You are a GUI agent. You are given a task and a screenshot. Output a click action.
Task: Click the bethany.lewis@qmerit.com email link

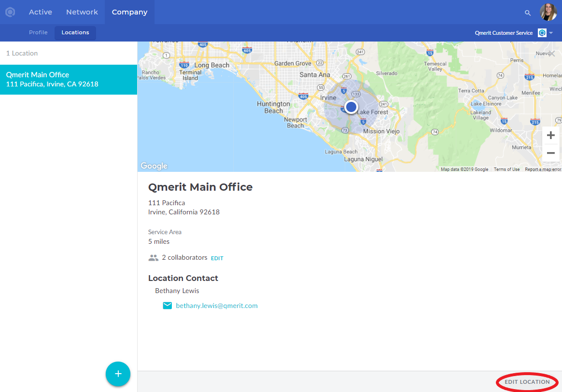[x=217, y=306]
